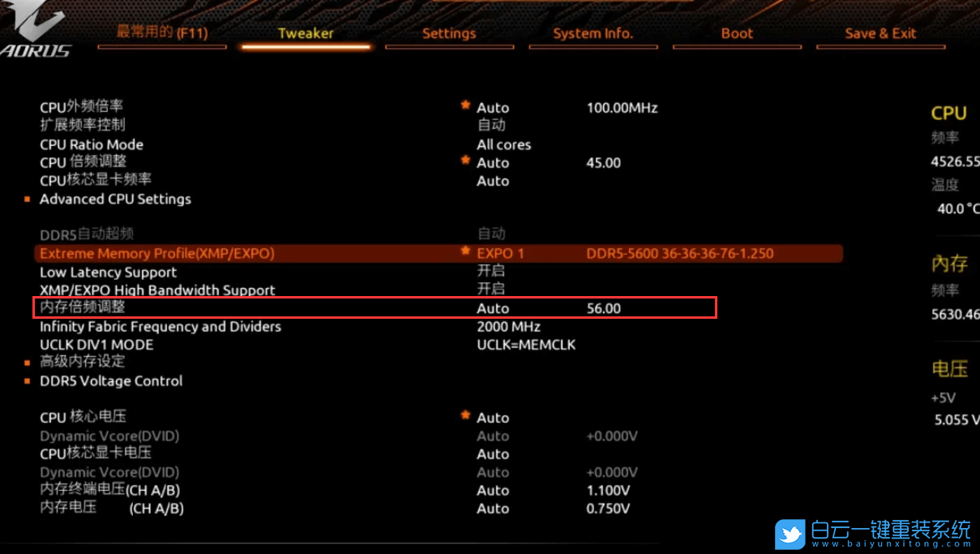Go to the Boot tab

[737, 33]
